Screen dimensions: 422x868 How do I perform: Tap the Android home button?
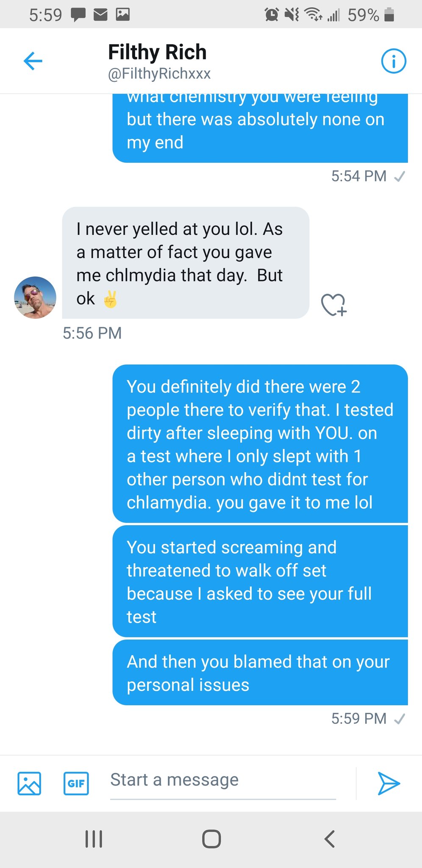point(211,839)
